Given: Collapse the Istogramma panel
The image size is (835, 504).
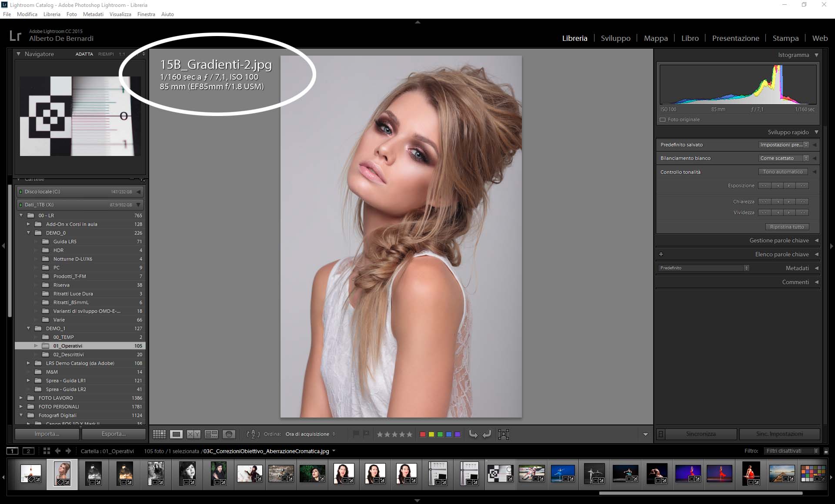Looking at the screenshot, I should 816,55.
